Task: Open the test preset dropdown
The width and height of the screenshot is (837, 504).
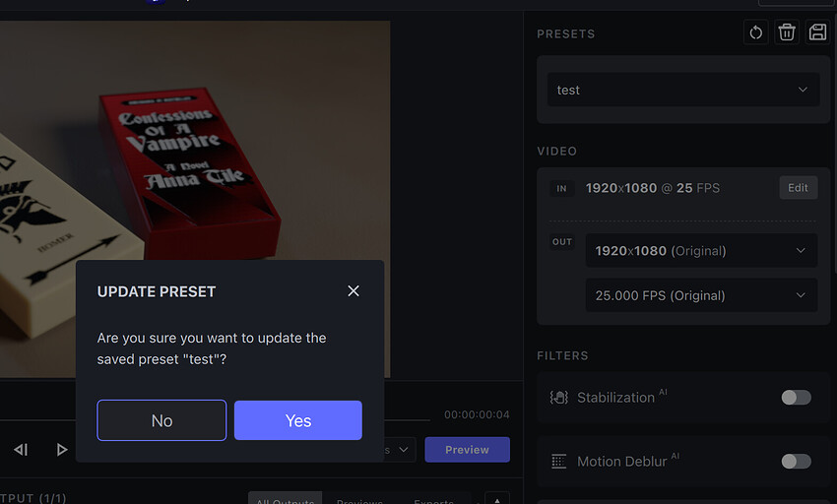Action: [683, 90]
